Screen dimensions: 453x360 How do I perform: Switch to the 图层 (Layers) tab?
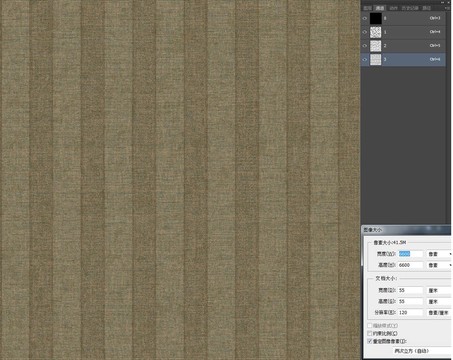(x=367, y=8)
